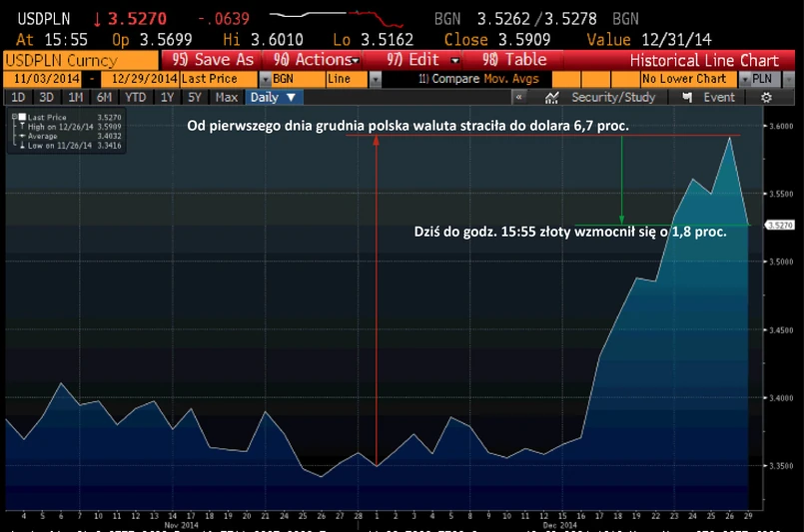
Task: Open the Line chart type dropdown arrow
Action: pos(376,80)
